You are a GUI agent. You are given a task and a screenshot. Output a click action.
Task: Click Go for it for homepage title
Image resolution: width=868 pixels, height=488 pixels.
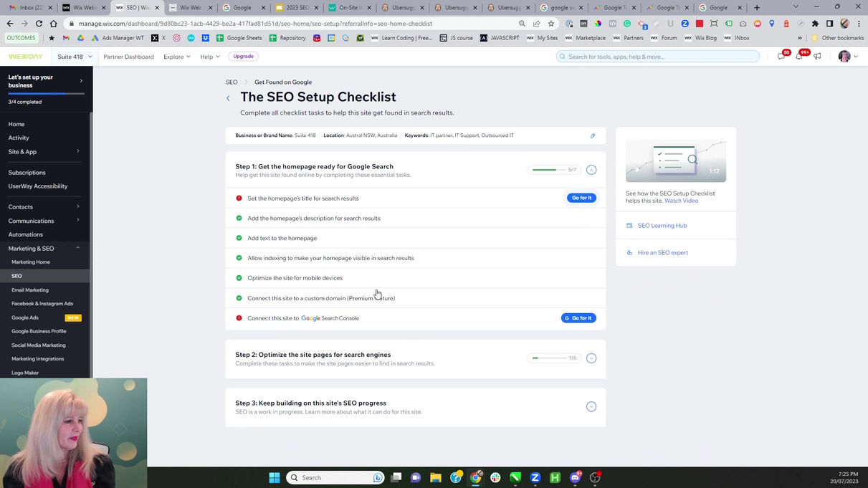point(581,198)
